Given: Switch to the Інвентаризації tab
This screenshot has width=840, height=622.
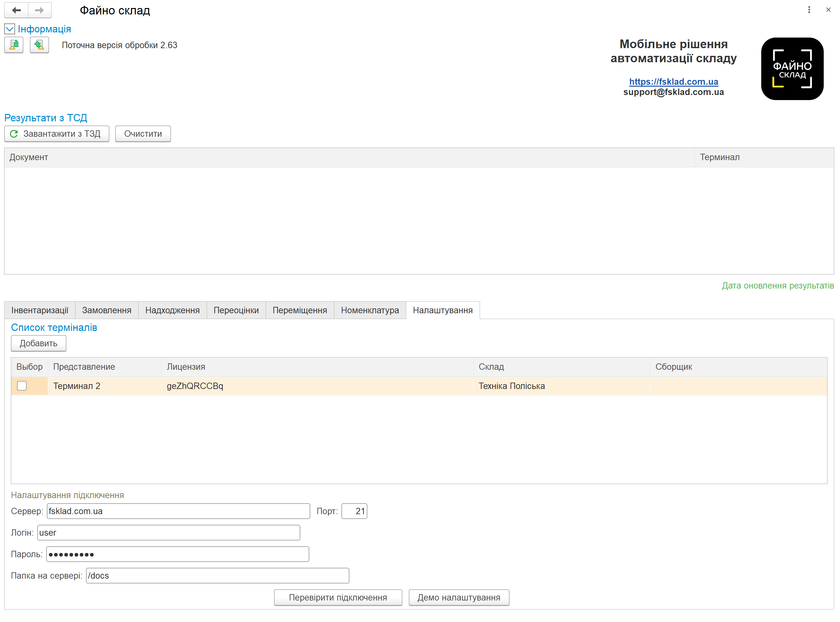Looking at the screenshot, I should click(x=39, y=310).
